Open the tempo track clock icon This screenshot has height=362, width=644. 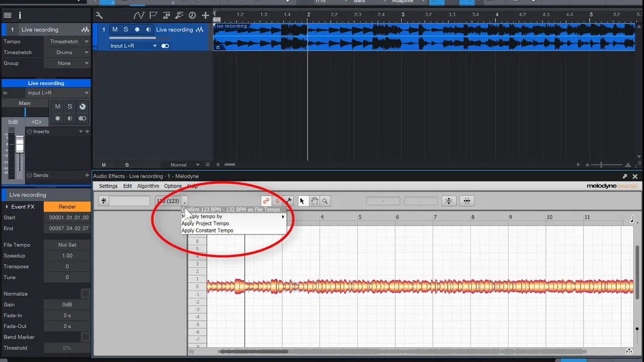192,16
